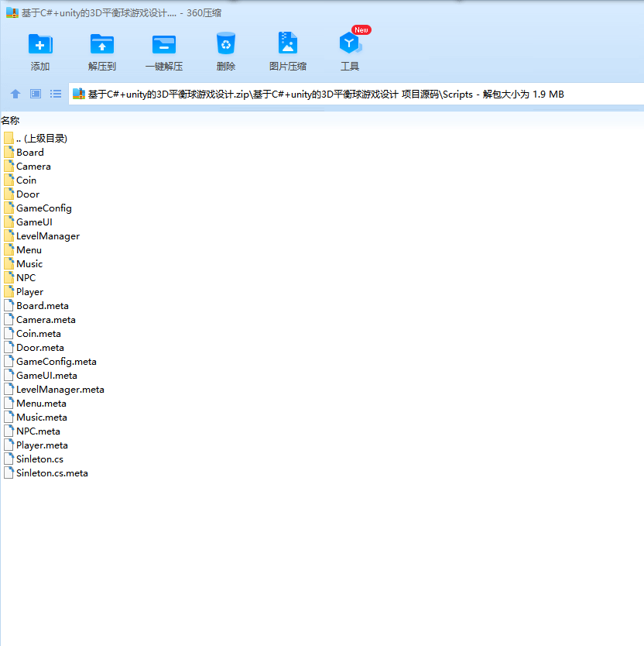Screen dimensions: 644x646
Task: Click the 删除 (Delete) recycle bin icon
Action: pyautogui.click(x=226, y=43)
